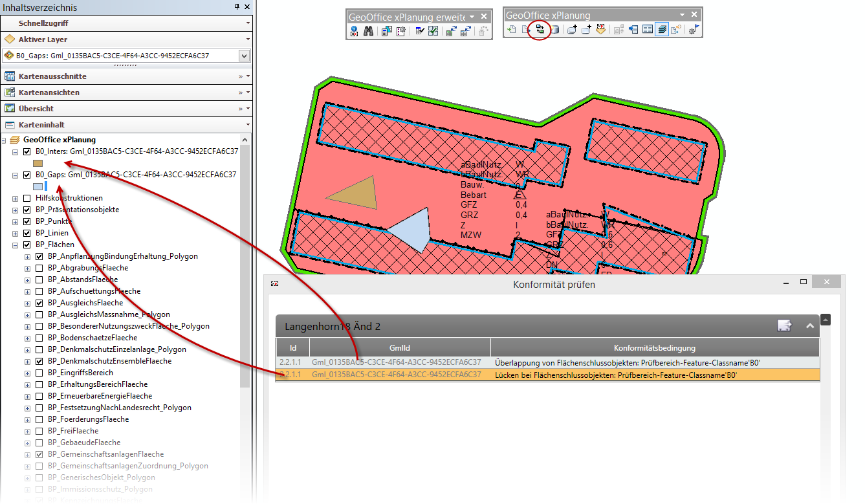This screenshot has height=504, width=865.
Task: Expand the BP_Linien tree node
Action: tap(15, 233)
